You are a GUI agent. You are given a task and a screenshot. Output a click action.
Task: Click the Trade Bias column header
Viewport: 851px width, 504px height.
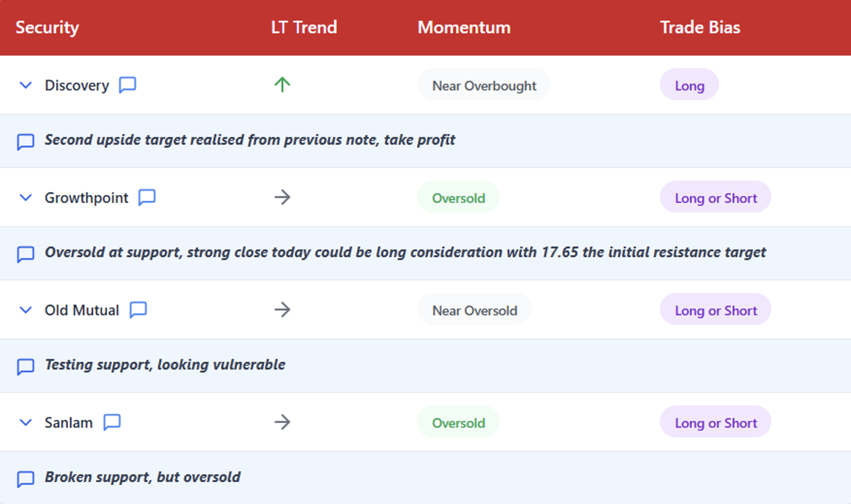(x=700, y=28)
